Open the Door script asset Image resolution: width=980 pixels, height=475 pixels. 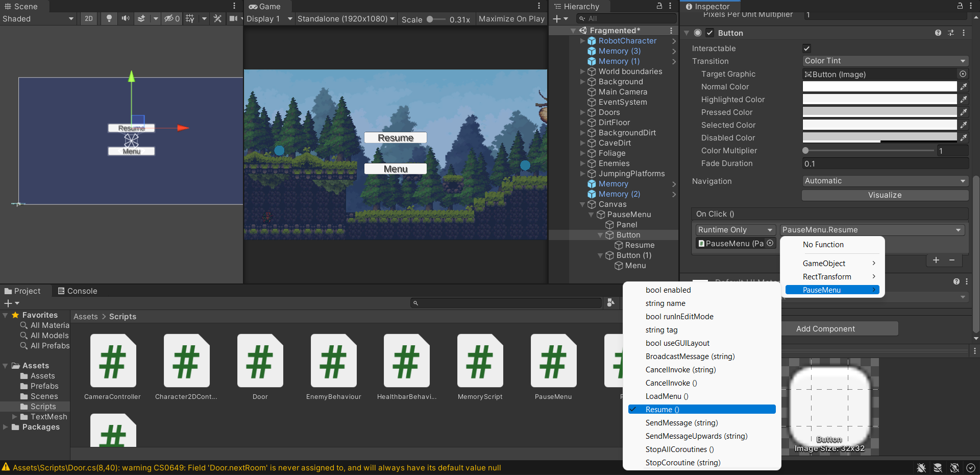pyautogui.click(x=260, y=361)
